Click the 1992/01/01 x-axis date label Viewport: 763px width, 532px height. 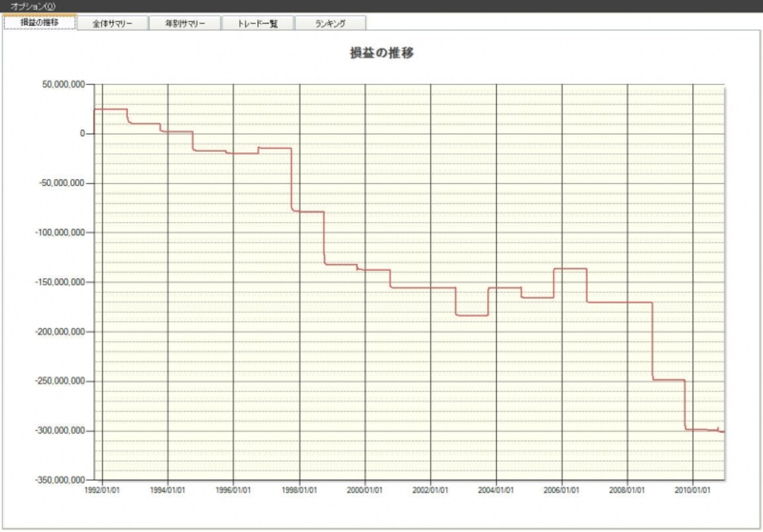click(102, 491)
